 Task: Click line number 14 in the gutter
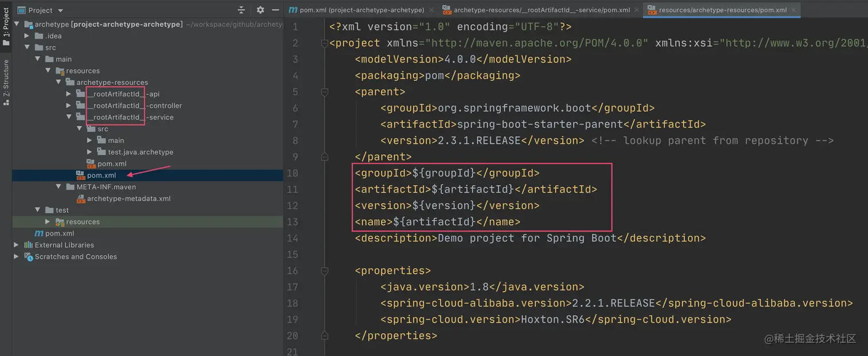pos(292,238)
